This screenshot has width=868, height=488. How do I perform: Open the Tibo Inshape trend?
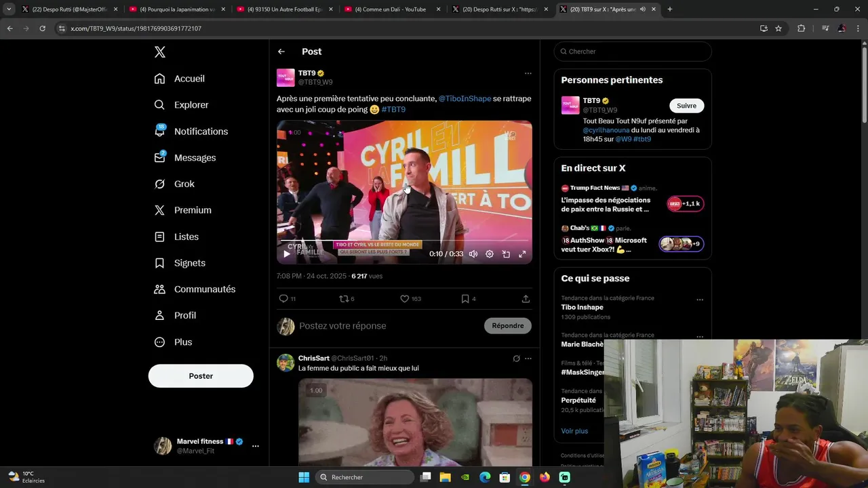(x=582, y=308)
